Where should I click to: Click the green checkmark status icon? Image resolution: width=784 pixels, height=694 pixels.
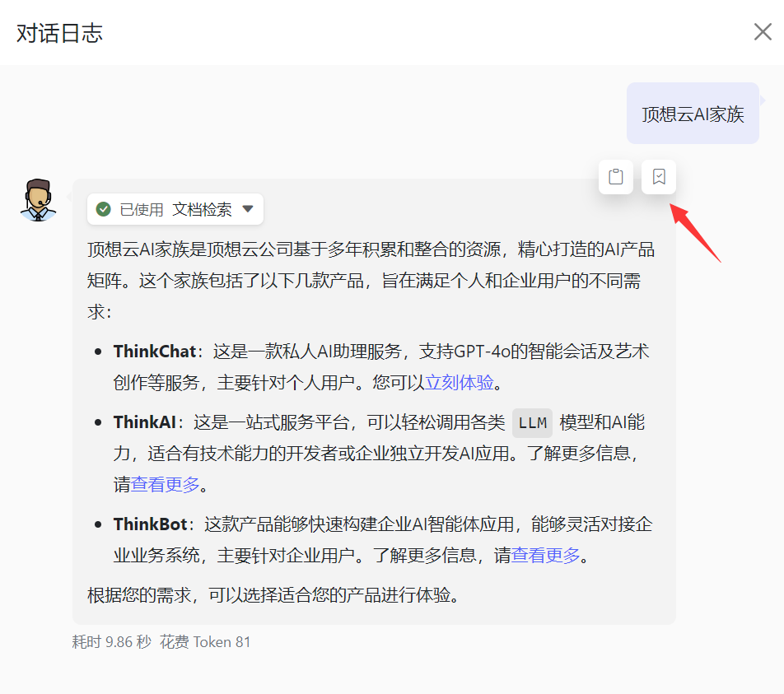point(104,209)
